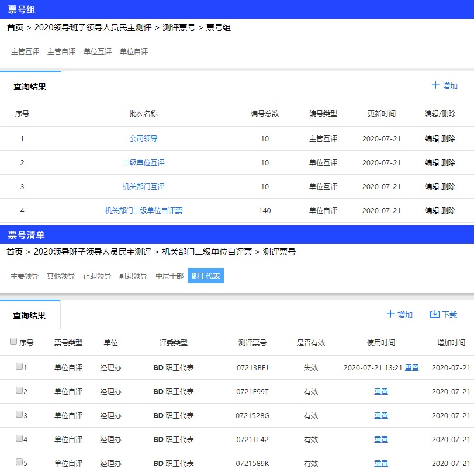Switch to the 单位自评 tab
Screen dimensions: 474x476
[x=134, y=52]
